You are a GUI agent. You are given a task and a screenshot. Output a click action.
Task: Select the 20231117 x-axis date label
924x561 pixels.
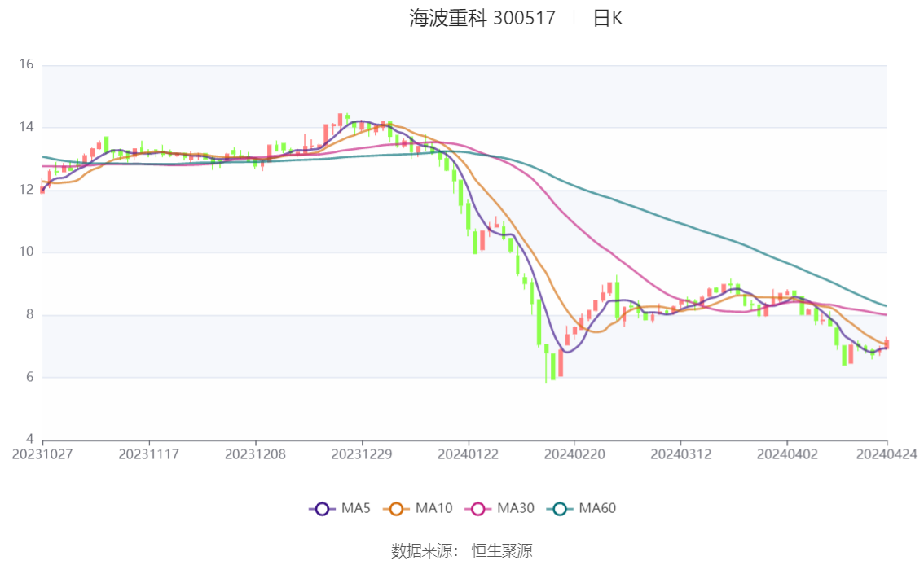point(148,454)
